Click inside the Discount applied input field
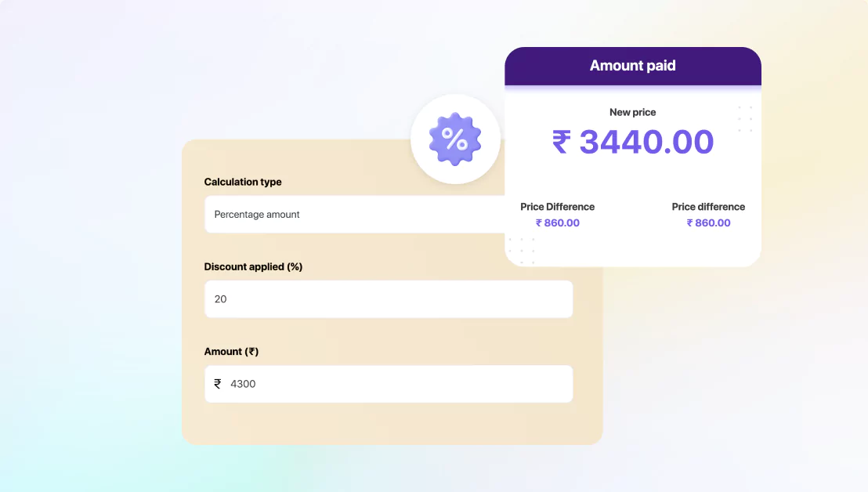Screen dimensions: 868x492 (x=389, y=298)
